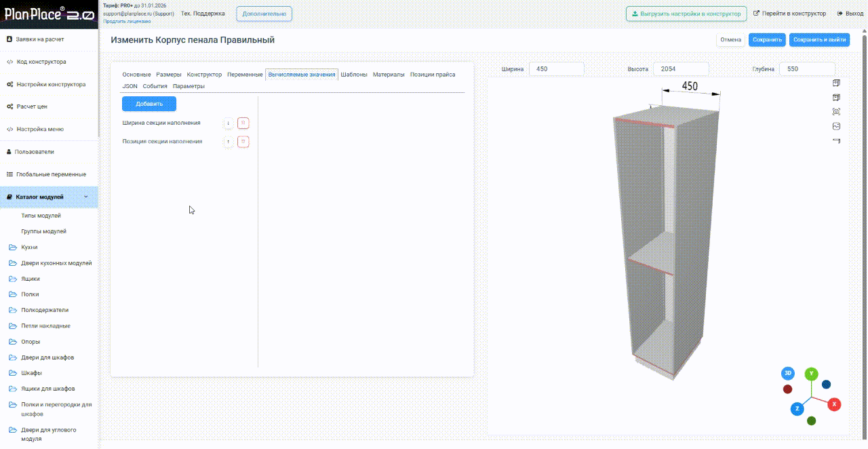Select the green Y axis on gizmo
Screen dimensions: 868x449
[811, 374]
